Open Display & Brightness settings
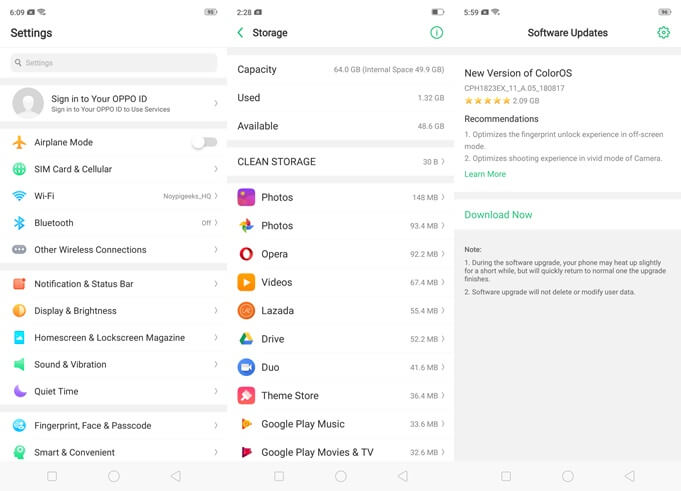Image resolution: width=681 pixels, height=491 pixels. [x=114, y=310]
